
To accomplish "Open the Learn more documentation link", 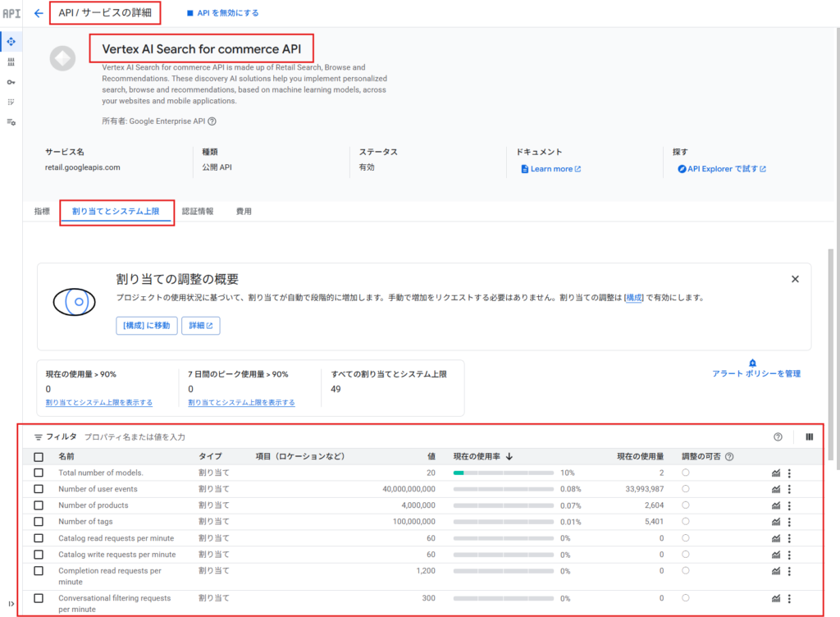I will coord(550,169).
